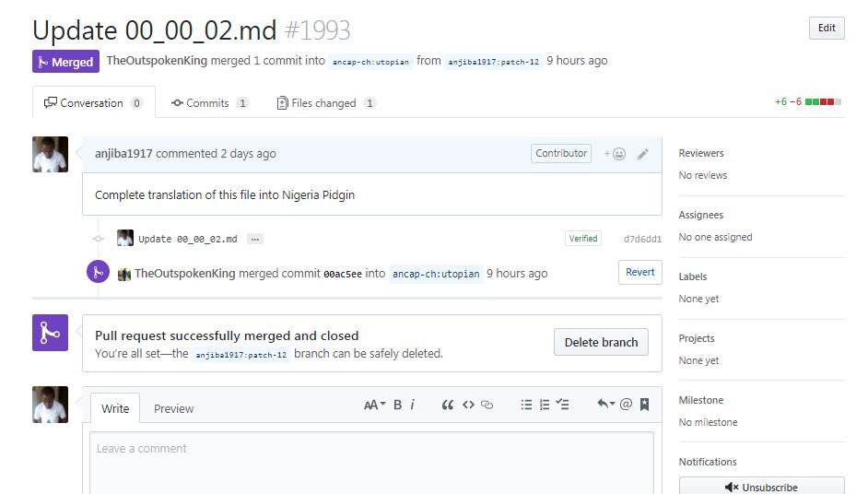The width and height of the screenshot is (868, 494).
Task: Click anjiba1917:patch-12 in merged notice
Action: pos(240,355)
